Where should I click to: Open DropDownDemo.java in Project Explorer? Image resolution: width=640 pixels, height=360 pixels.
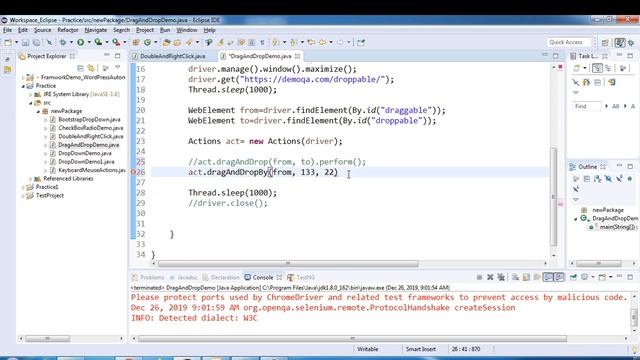[x=85, y=153]
